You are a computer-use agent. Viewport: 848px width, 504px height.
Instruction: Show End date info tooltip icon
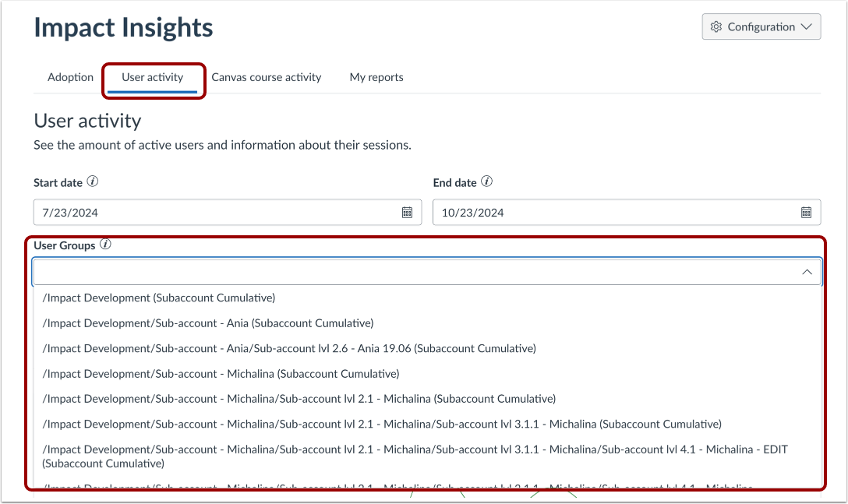pos(486,182)
